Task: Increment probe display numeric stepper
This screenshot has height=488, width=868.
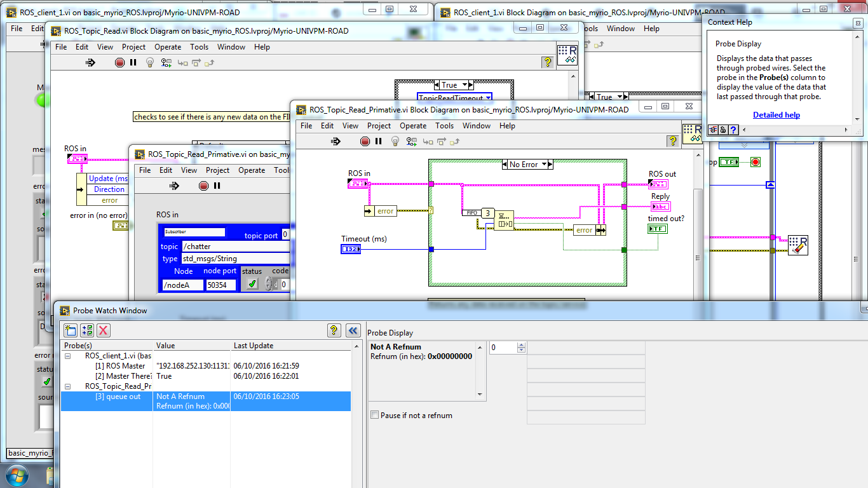Action: (x=522, y=345)
